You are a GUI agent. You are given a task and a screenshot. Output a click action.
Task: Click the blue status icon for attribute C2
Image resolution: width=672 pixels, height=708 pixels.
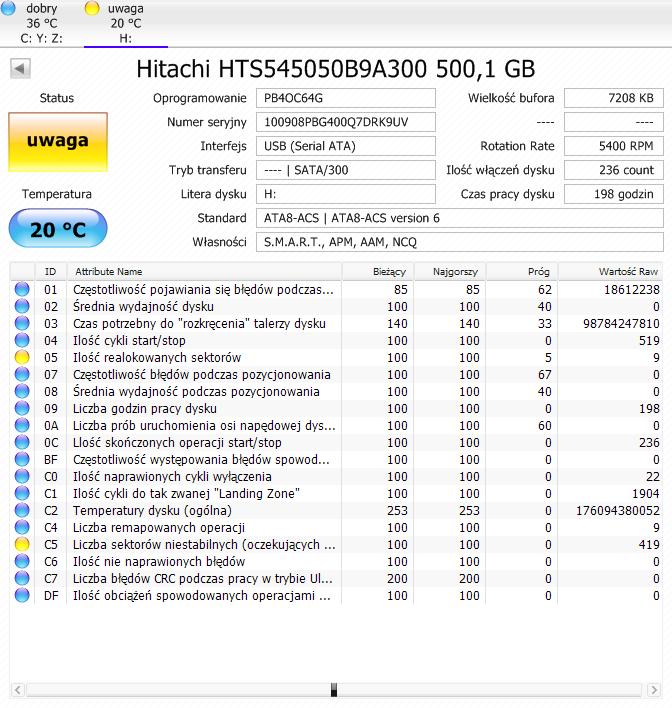click(x=22, y=510)
